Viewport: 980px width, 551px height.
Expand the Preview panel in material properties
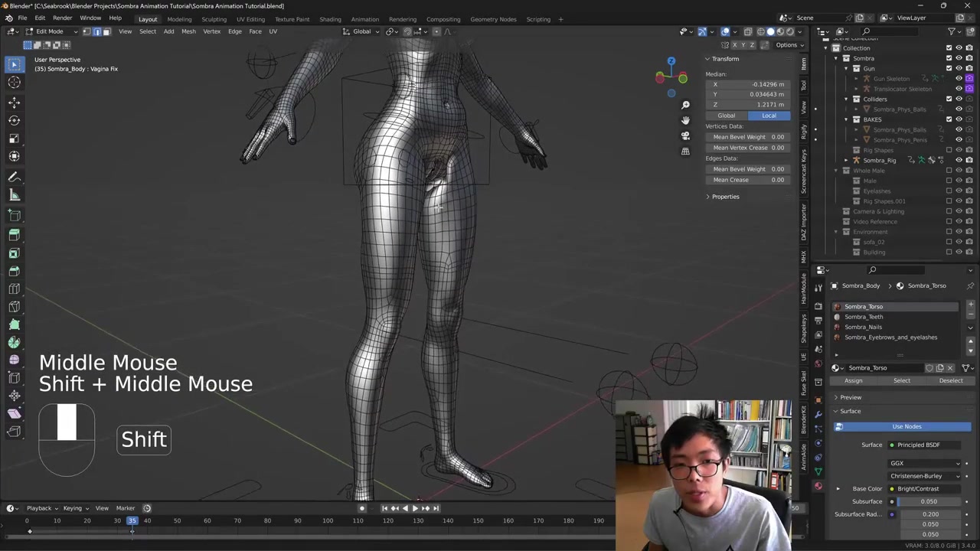pos(850,397)
